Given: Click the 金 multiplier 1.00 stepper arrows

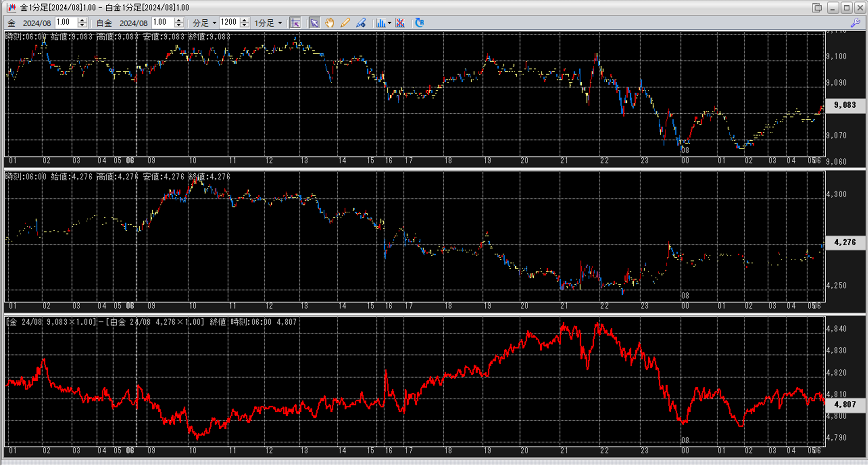Looking at the screenshot, I should point(82,23).
